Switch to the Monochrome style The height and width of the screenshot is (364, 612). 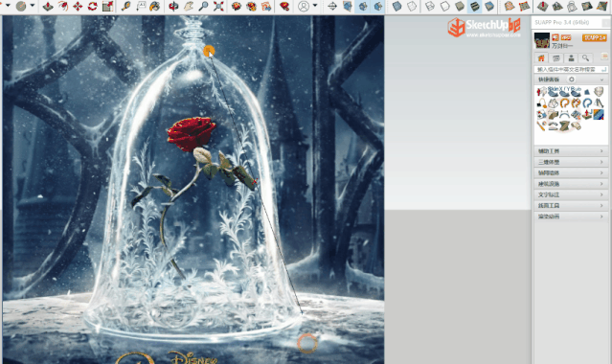click(x=489, y=7)
